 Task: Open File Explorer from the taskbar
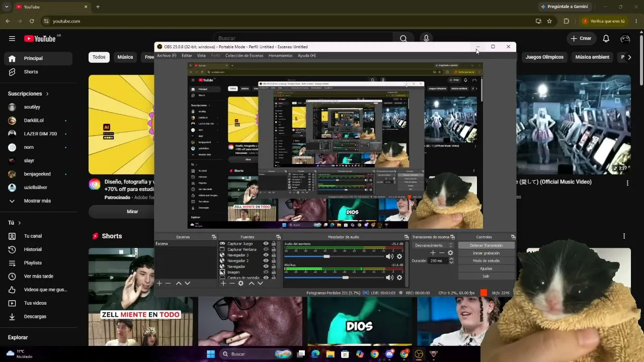[x=330, y=354]
